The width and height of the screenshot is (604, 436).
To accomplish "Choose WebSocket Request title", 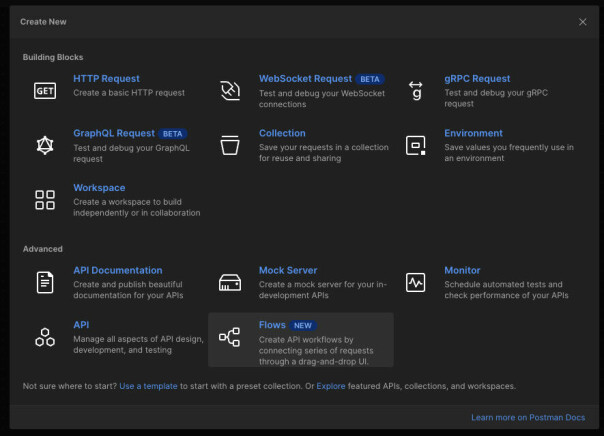I will click(x=305, y=79).
